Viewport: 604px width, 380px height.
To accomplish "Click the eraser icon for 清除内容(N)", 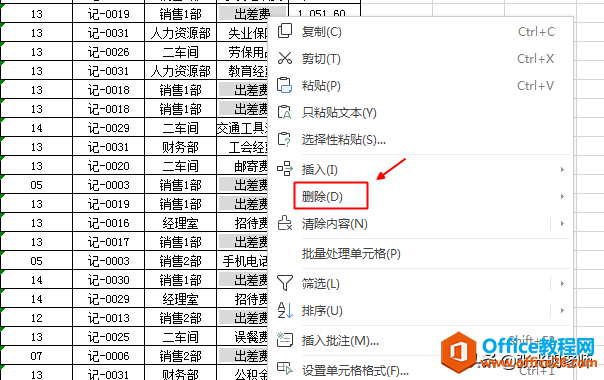I will 285,224.
